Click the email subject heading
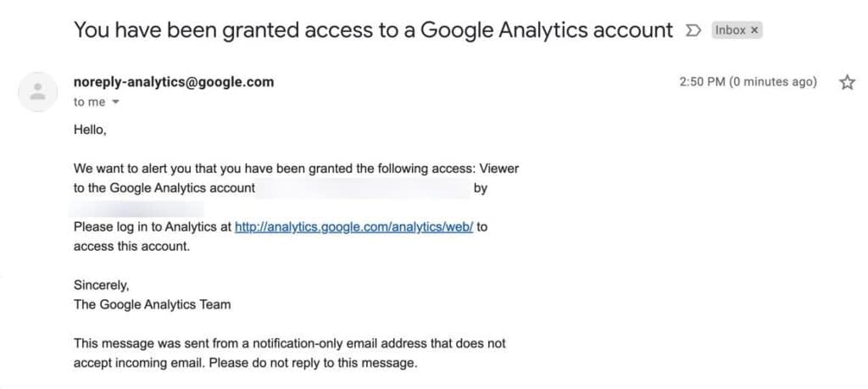 (373, 30)
